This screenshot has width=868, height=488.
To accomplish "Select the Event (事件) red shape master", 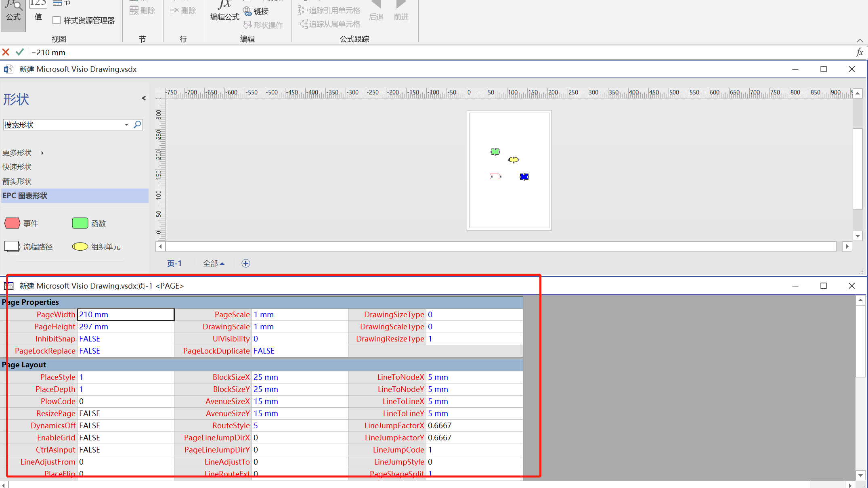I will [x=13, y=223].
